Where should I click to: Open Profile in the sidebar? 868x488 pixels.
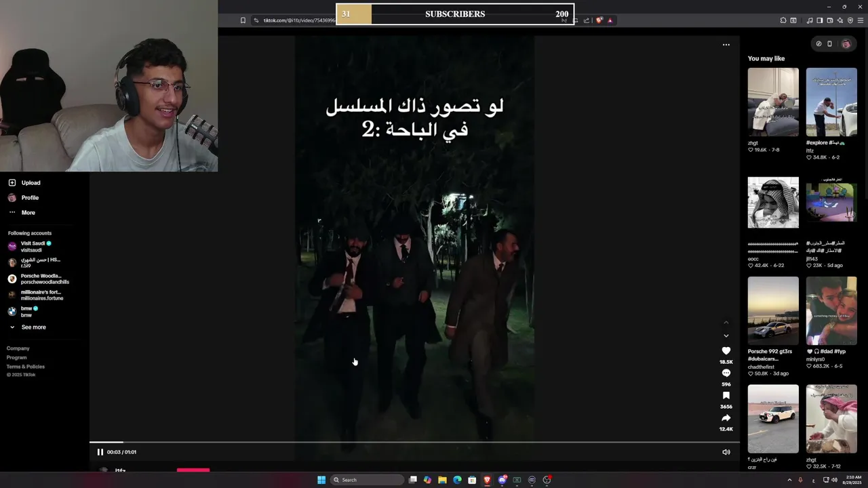24,198
